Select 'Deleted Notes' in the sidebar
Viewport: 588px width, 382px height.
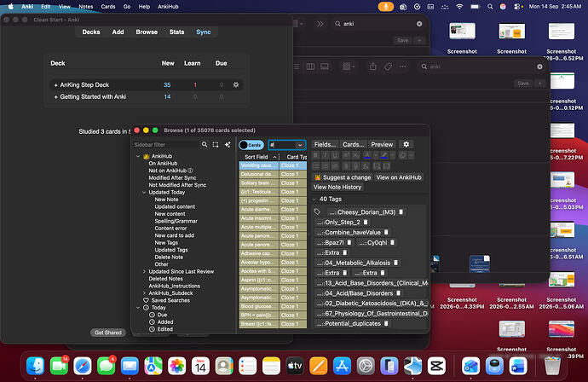[x=165, y=279]
